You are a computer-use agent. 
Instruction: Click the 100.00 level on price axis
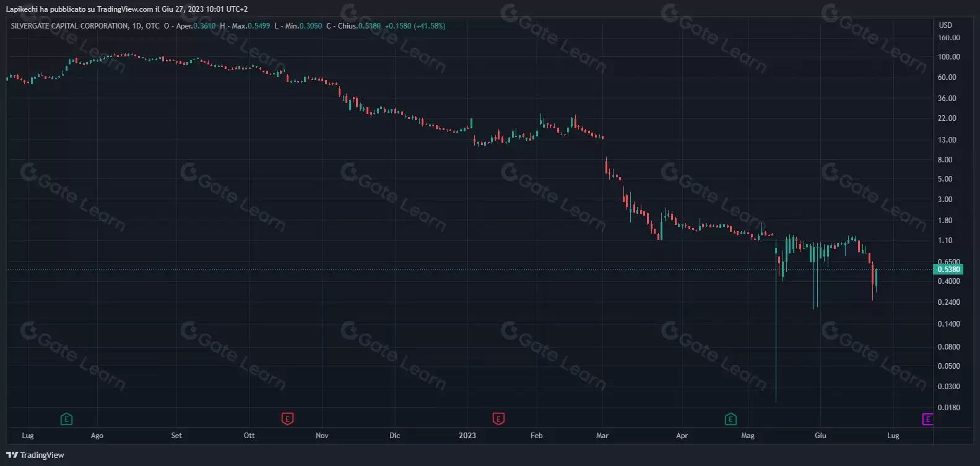click(x=948, y=57)
